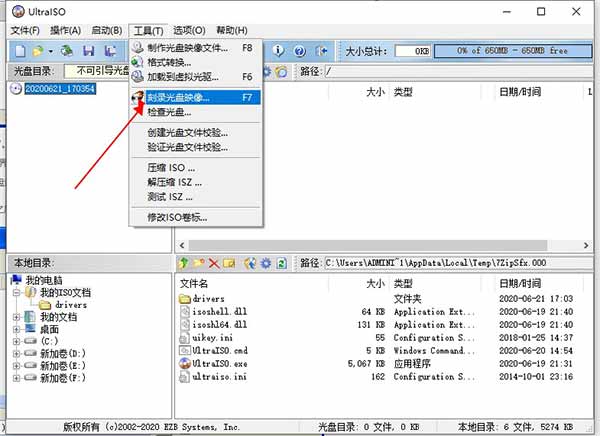Click the 工具(T) menu
Image resolution: width=600 pixels, height=436 pixels.
(148, 30)
